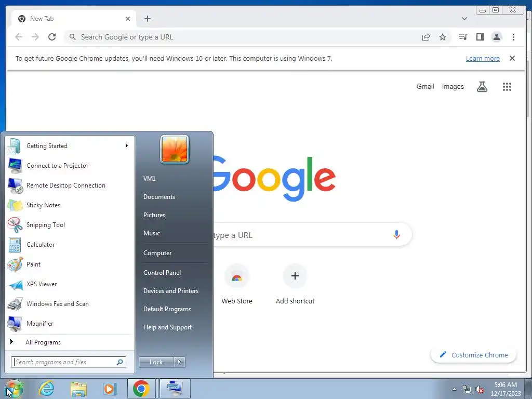Launch Windows Media Player from taskbar
The width and height of the screenshot is (532, 399).
point(109,389)
